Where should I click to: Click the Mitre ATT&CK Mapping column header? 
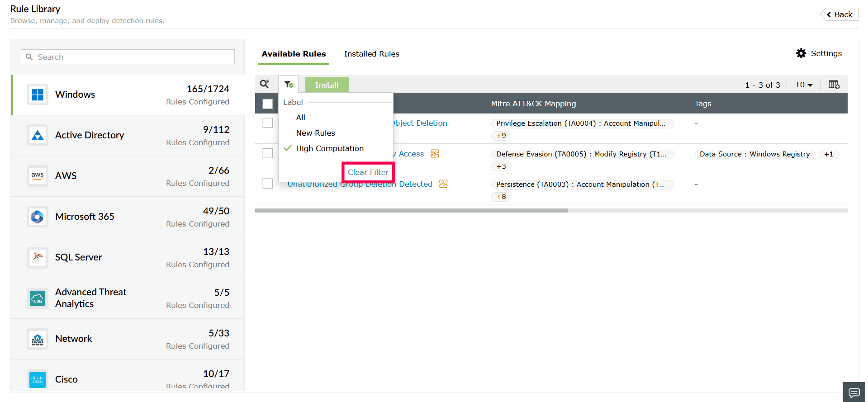[x=534, y=104]
